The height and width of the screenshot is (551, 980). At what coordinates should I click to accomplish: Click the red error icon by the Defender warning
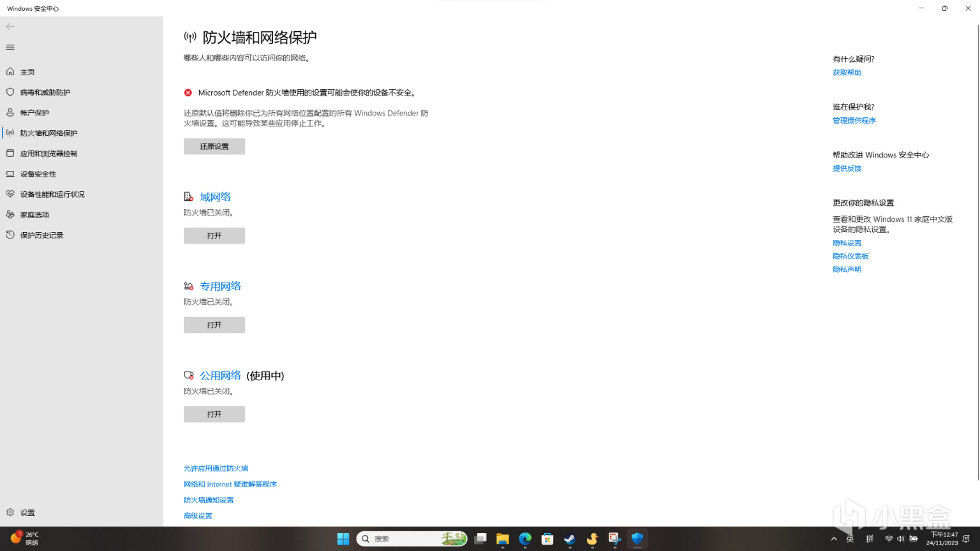tap(188, 92)
